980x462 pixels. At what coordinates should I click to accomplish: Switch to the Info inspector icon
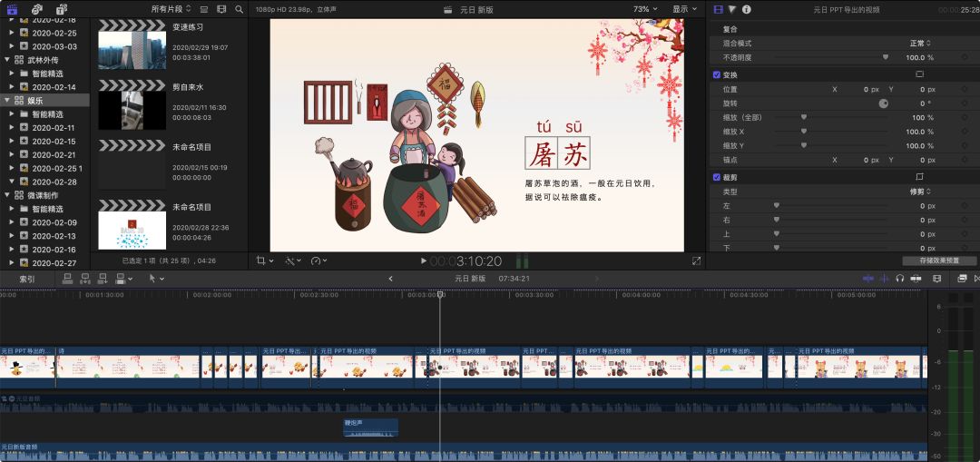coord(747,9)
